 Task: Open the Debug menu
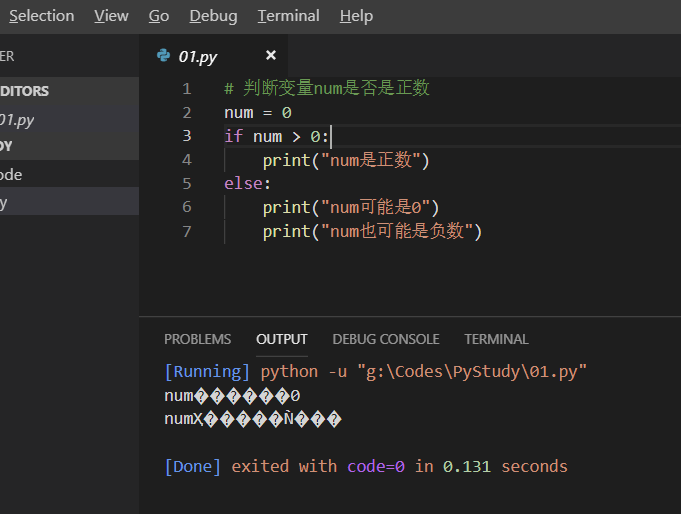(x=213, y=16)
